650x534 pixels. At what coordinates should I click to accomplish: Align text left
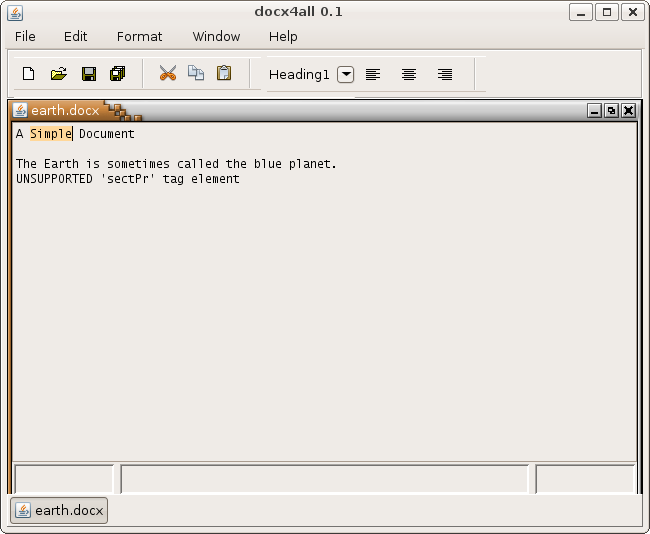[x=373, y=75]
